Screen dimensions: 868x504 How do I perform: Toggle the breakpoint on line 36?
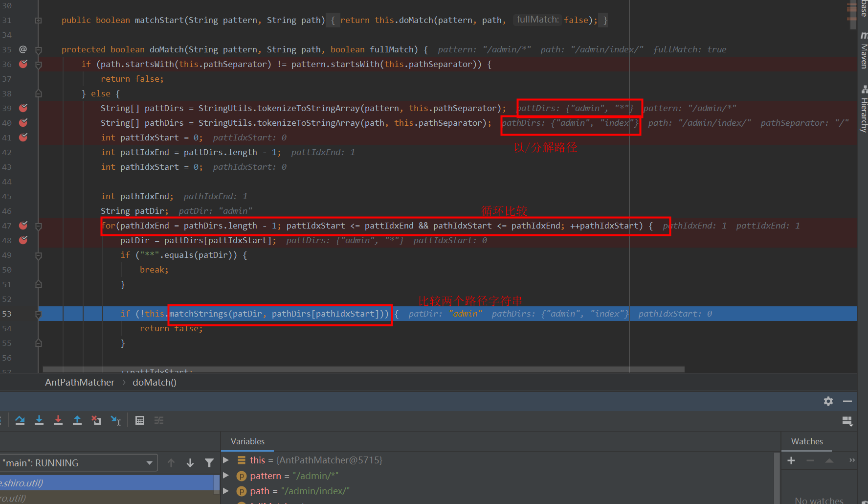23,64
